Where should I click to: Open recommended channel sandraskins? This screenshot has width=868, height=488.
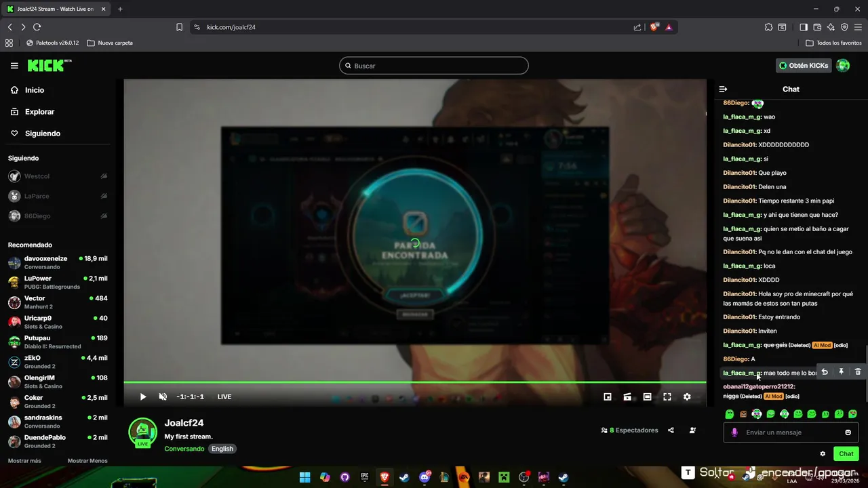coord(58,422)
